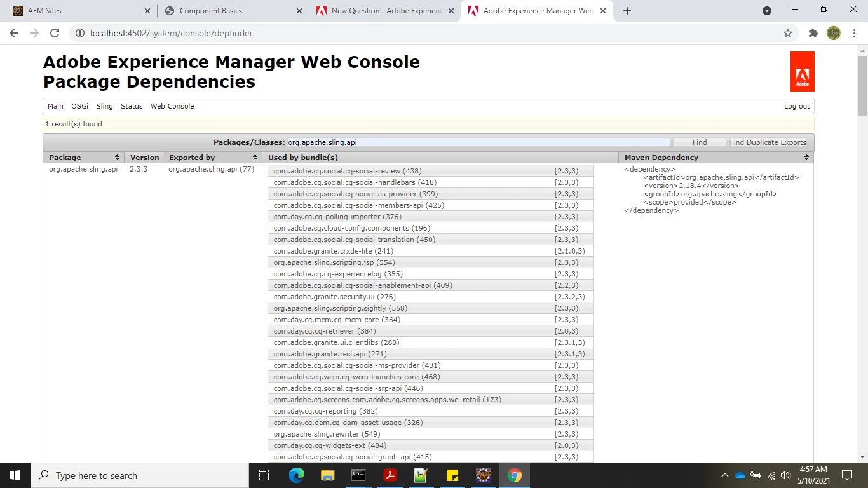
Task: Open the OSGi menu
Action: click(x=79, y=106)
